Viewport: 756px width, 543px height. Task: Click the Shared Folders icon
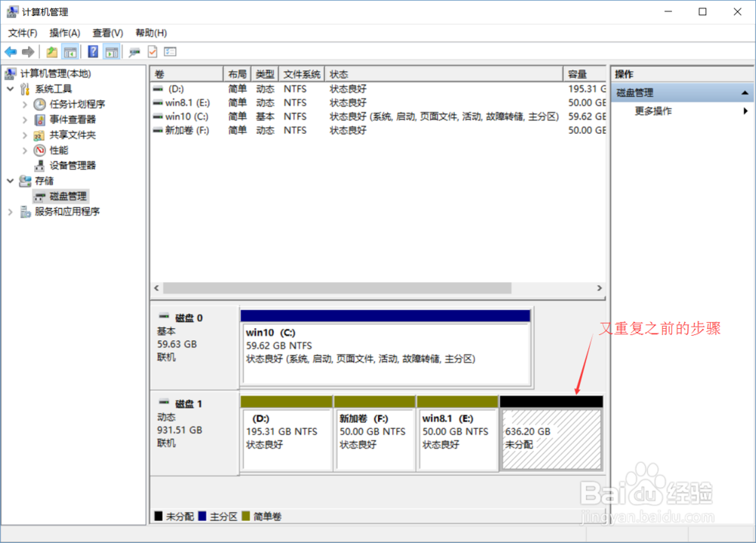(x=39, y=135)
